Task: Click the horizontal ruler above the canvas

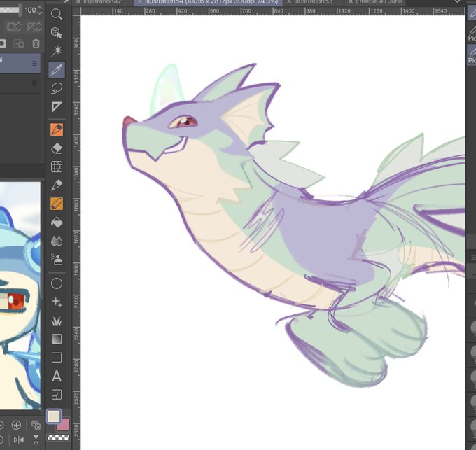Action: click(x=272, y=11)
